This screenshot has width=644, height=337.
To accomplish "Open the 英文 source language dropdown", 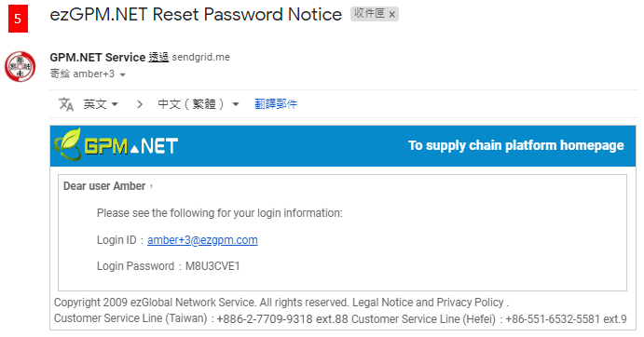I will 101,104.
